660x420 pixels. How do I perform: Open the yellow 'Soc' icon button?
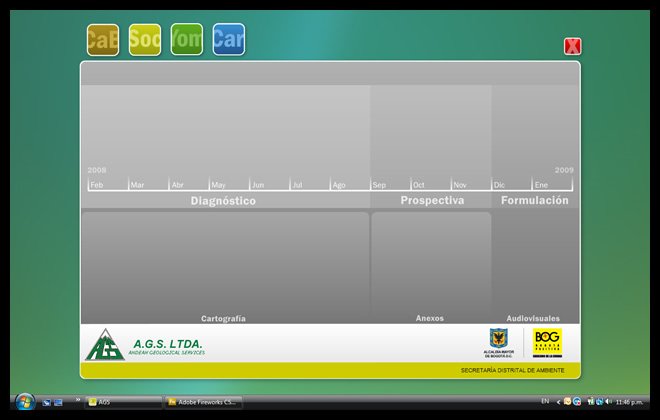point(145,40)
